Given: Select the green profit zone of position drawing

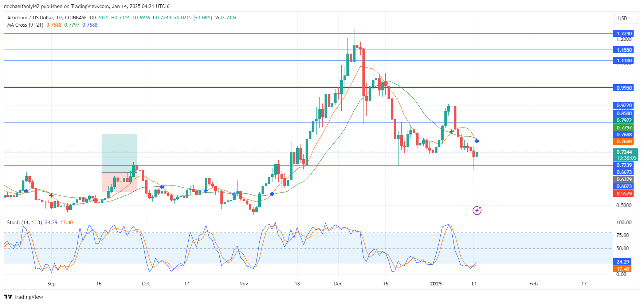Looking at the screenshot, I should click(x=119, y=153).
